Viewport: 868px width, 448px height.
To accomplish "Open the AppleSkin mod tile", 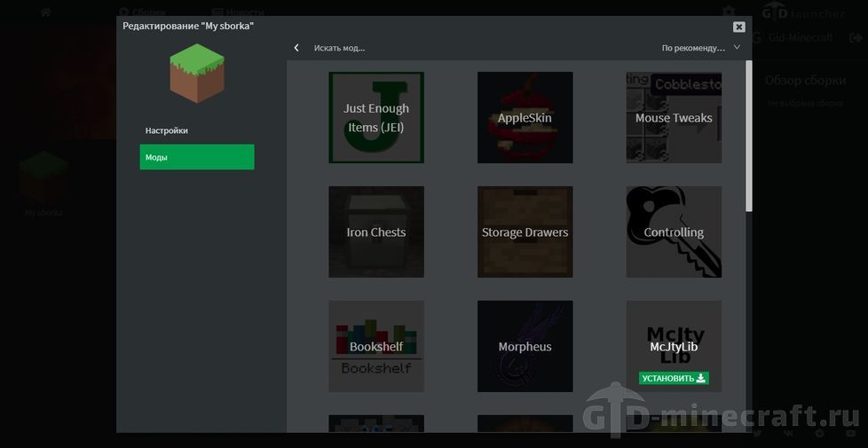I will (x=525, y=117).
